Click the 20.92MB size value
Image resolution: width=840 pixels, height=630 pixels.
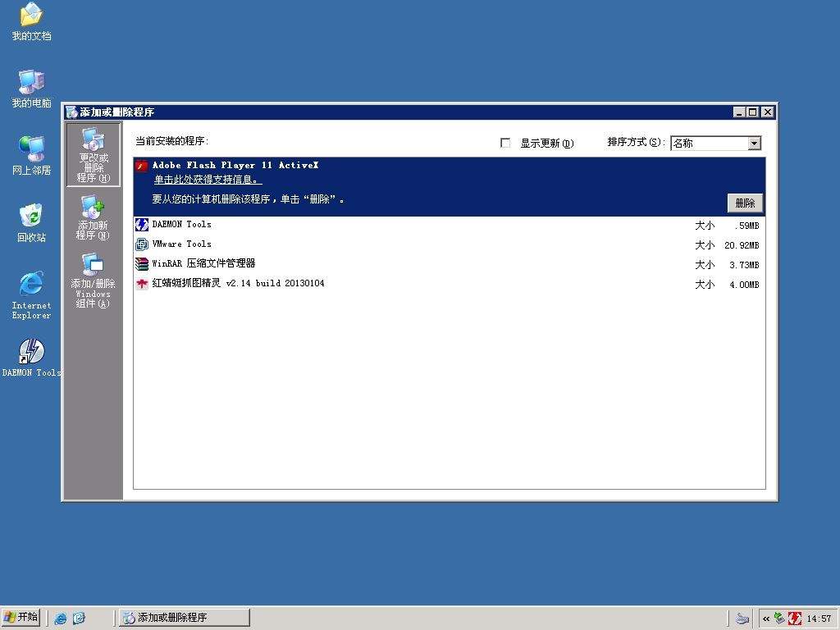pos(742,245)
